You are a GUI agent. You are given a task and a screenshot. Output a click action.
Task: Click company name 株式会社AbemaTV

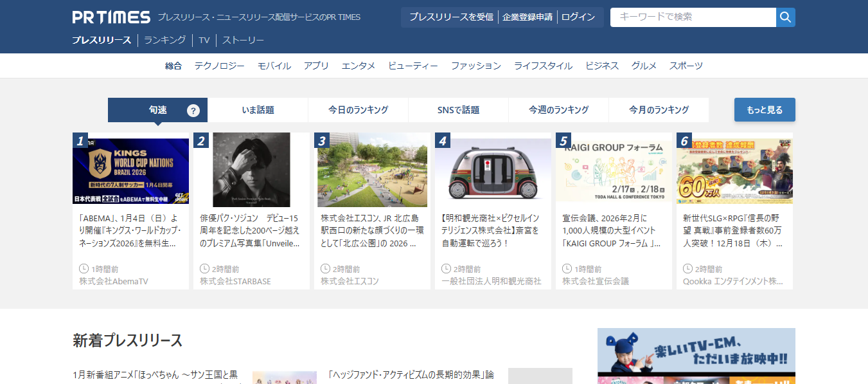(x=114, y=281)
